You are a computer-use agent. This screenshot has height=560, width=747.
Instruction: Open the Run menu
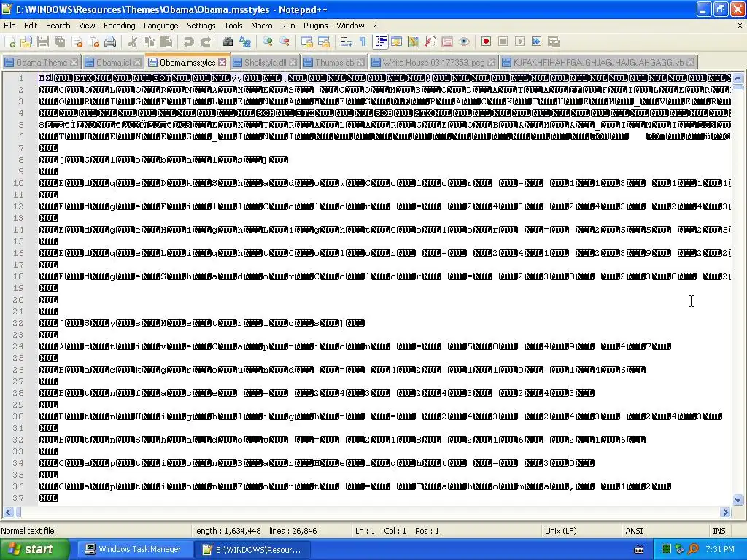click(287, 26)
